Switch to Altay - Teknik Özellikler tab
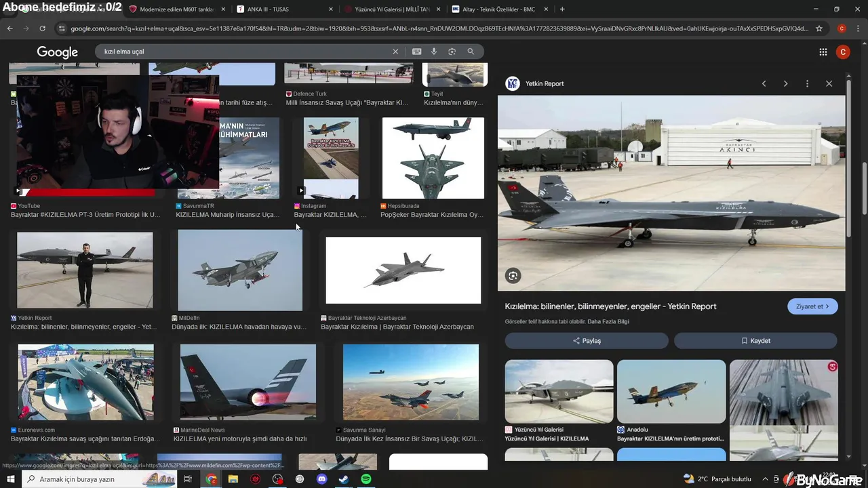The width and height of the screenshot is (868, 488). pos(498,9)
